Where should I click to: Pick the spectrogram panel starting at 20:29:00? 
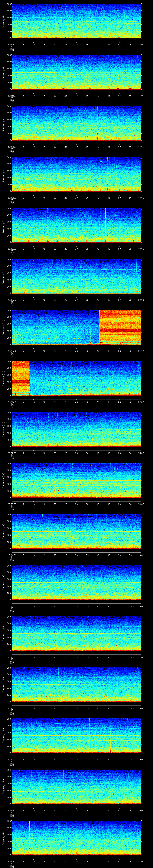[x=76, y=787]
